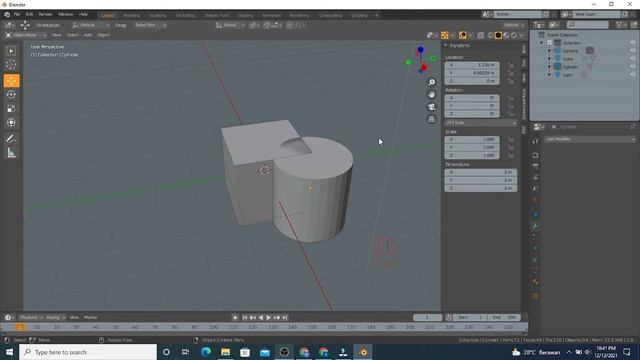This screenshot has height=360, width=640.
Task: Activate the Rotate tool
Action: (x=11, y=95)
